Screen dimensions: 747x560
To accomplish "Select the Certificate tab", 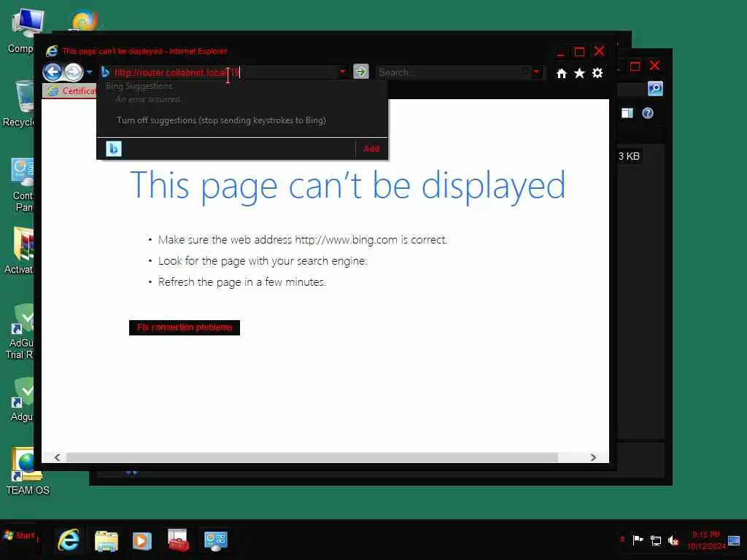I will point(70,91).
